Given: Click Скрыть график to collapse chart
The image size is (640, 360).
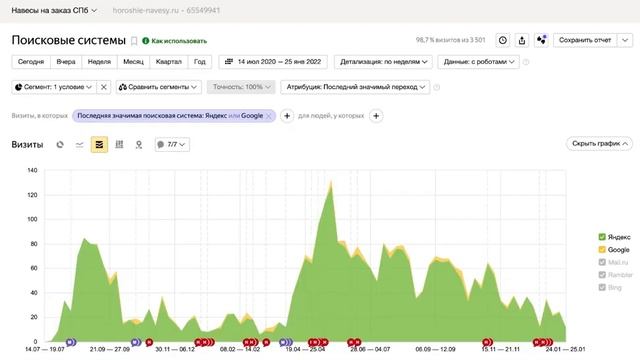Looking at the screenshot, I should coord(599,144).
